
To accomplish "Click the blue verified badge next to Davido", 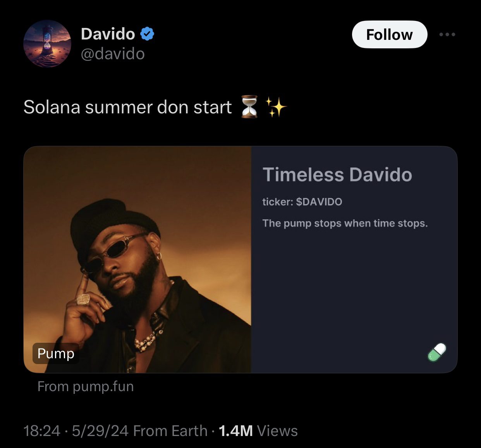I will coord(148,34).
